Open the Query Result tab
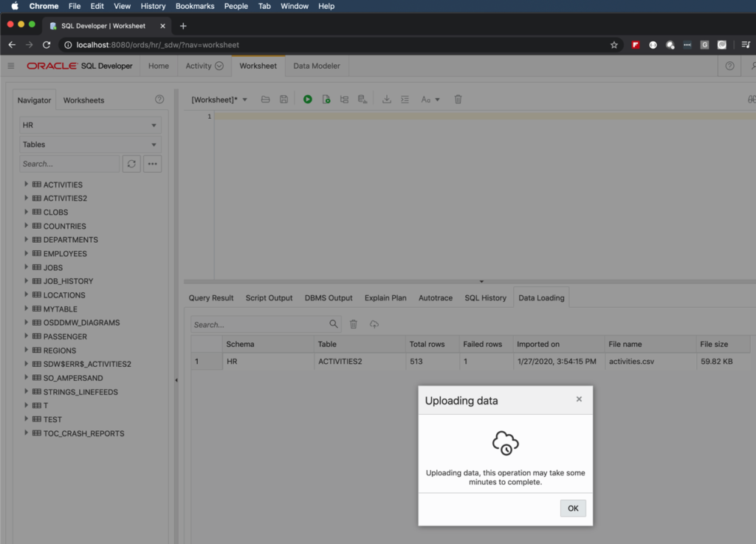 [211, 297]
